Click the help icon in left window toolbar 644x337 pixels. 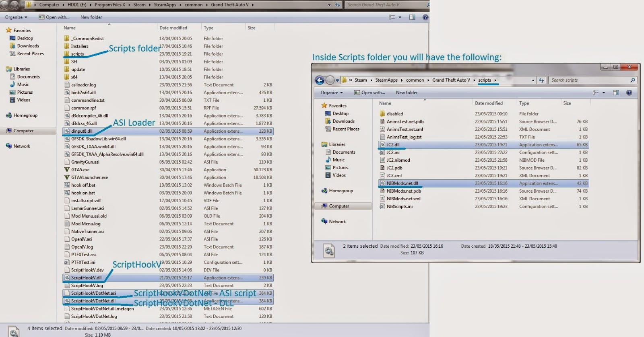coord(425,17)
